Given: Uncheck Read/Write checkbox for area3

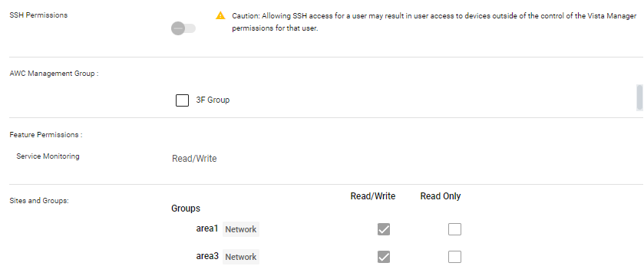Looking at the screenshot, I should (x=384, y=257).
